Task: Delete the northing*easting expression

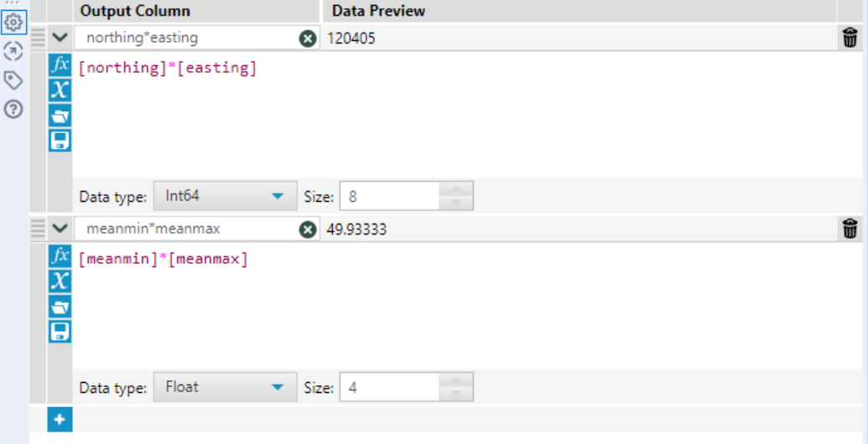Action: pyautogui.click(x=850, y=38)
